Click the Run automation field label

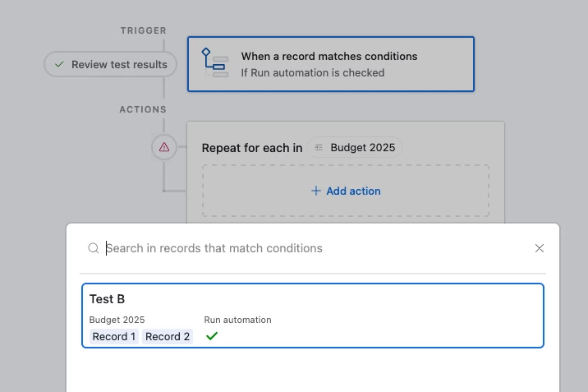click(x=237, y=320)
